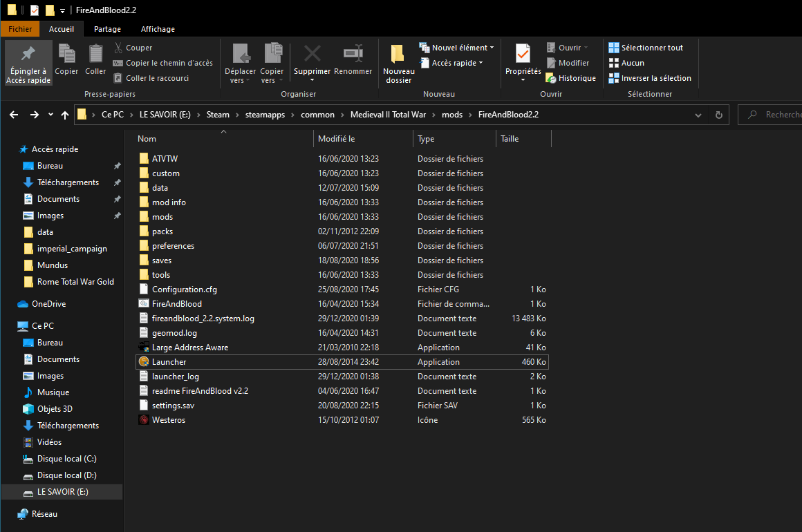
Task: Click the Renommer rename icon
Action: (353, 55)
